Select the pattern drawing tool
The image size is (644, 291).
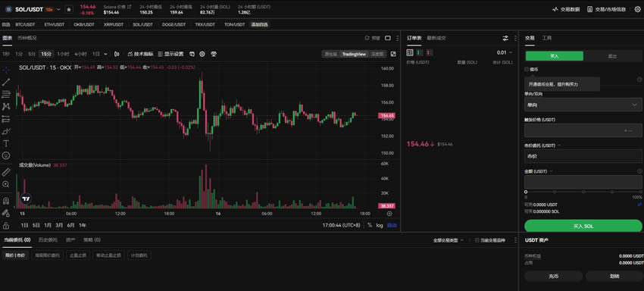[x=6, y=106]
